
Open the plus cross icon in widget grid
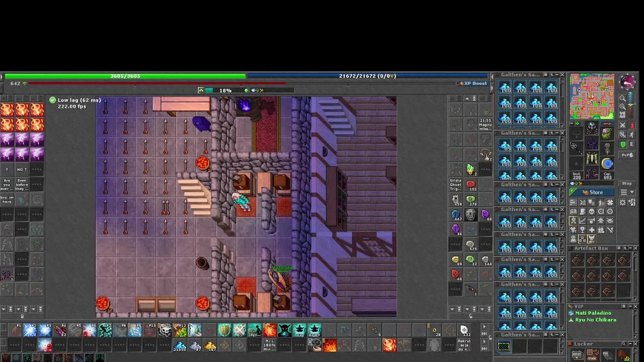pyautogui.click(x=592, y=230)
